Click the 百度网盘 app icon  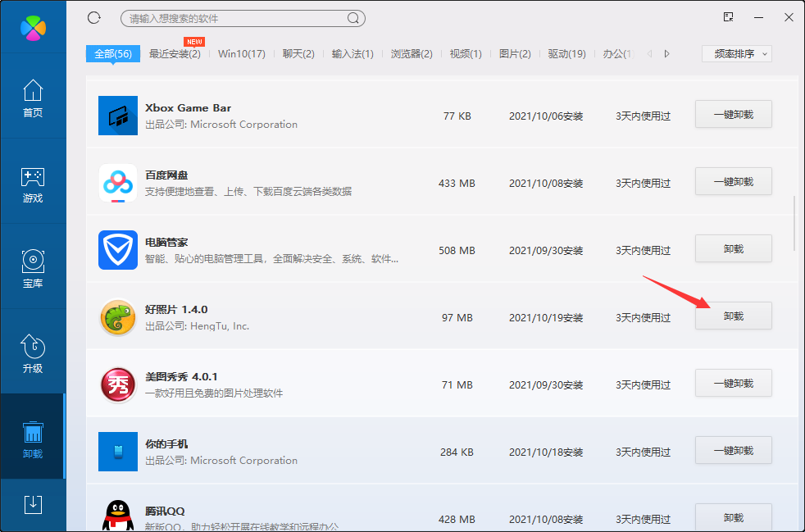tap(118, 183)
